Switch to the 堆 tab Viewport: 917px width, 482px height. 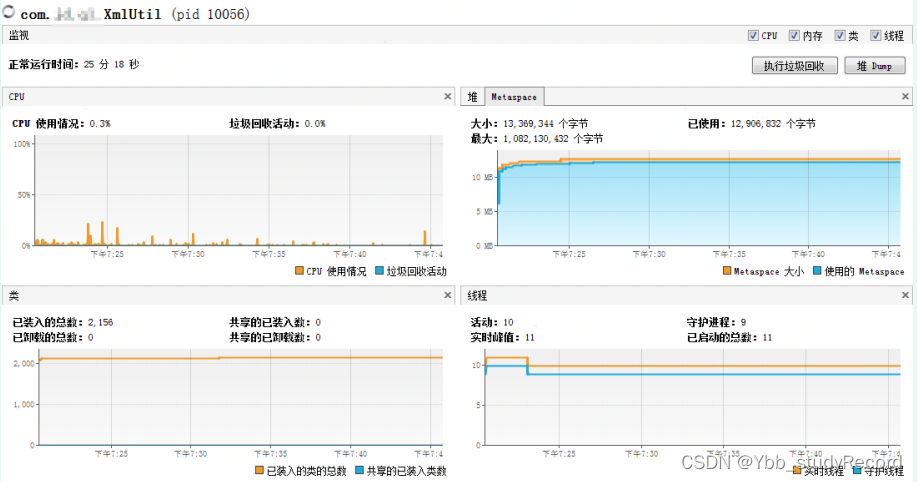(473, 97)
